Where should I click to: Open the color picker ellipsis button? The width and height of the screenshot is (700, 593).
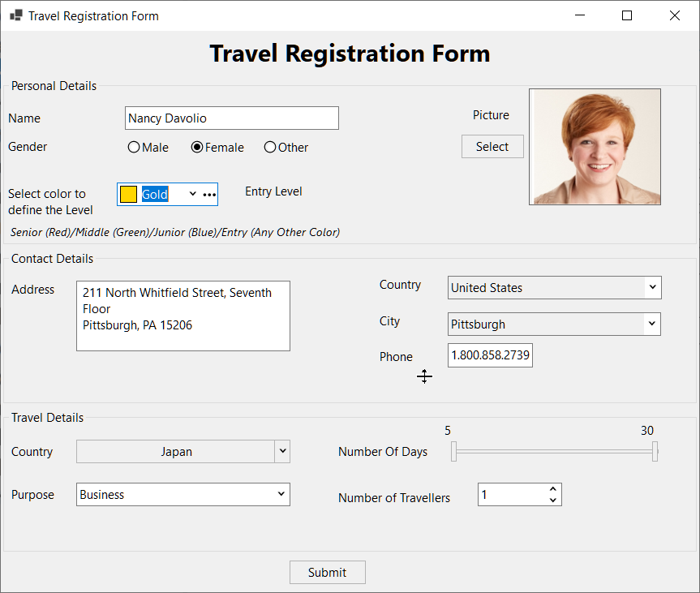click(209, 195)
